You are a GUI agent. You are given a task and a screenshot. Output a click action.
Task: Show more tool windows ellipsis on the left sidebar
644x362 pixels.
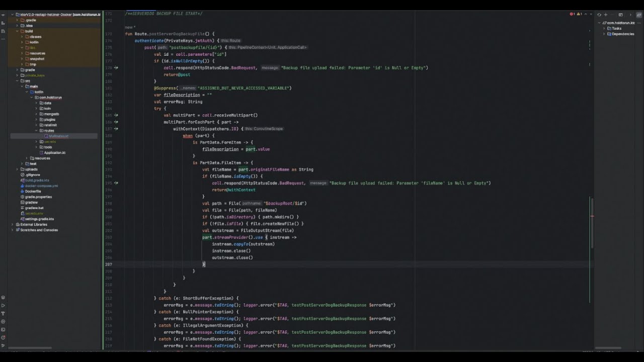coord(3,39)
